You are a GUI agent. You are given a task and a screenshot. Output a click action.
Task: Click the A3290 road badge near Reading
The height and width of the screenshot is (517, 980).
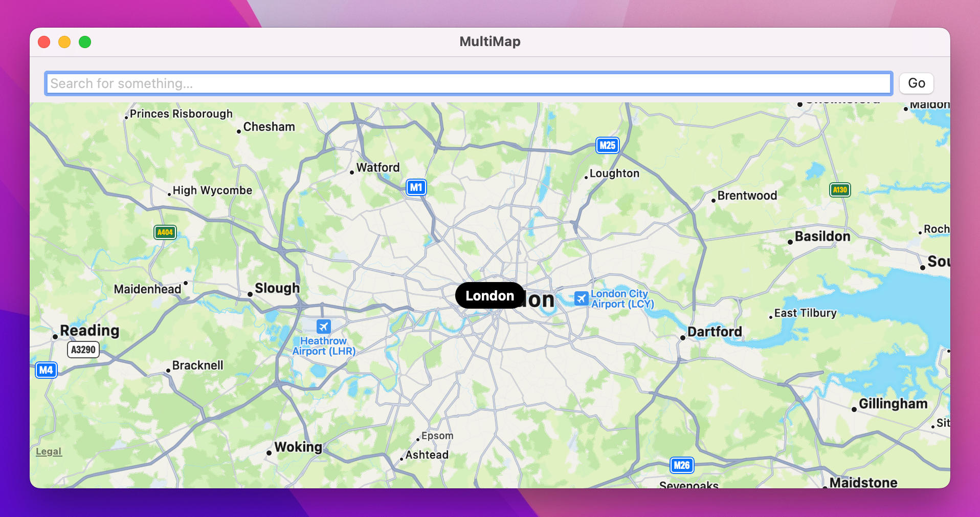point(83,350)
